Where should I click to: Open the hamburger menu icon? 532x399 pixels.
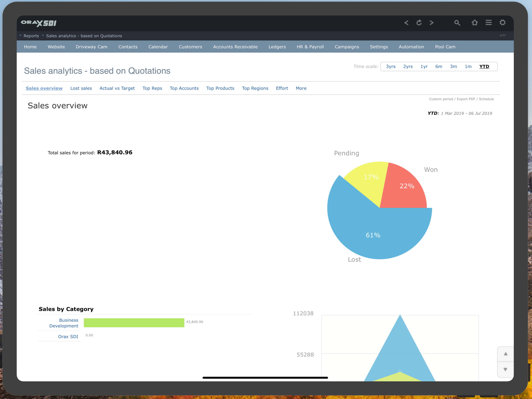coord(488,22)
